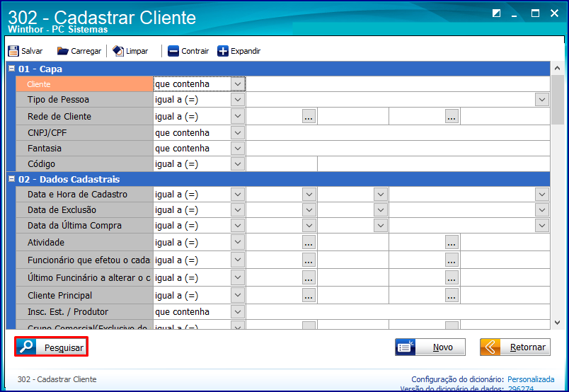This screenshot has width=569, height=392.
Task: Open Fantasia operator dropdown
Action: click(238, 149)
